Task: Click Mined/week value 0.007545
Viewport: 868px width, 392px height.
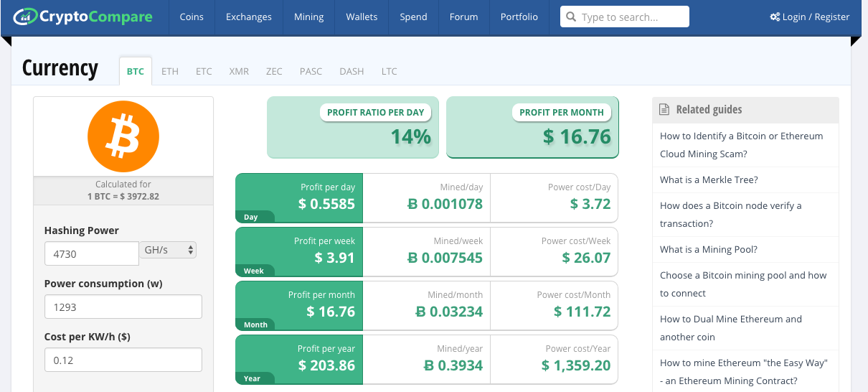Action: 445,258
